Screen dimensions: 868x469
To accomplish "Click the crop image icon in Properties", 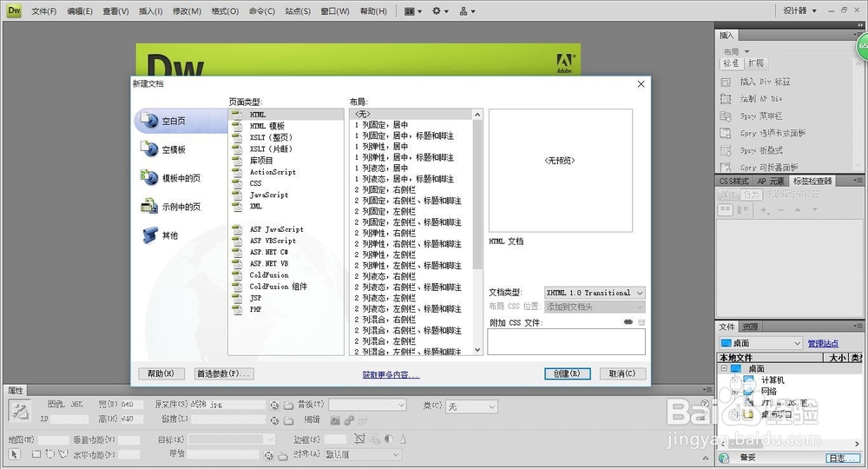I will pos(360,439).
